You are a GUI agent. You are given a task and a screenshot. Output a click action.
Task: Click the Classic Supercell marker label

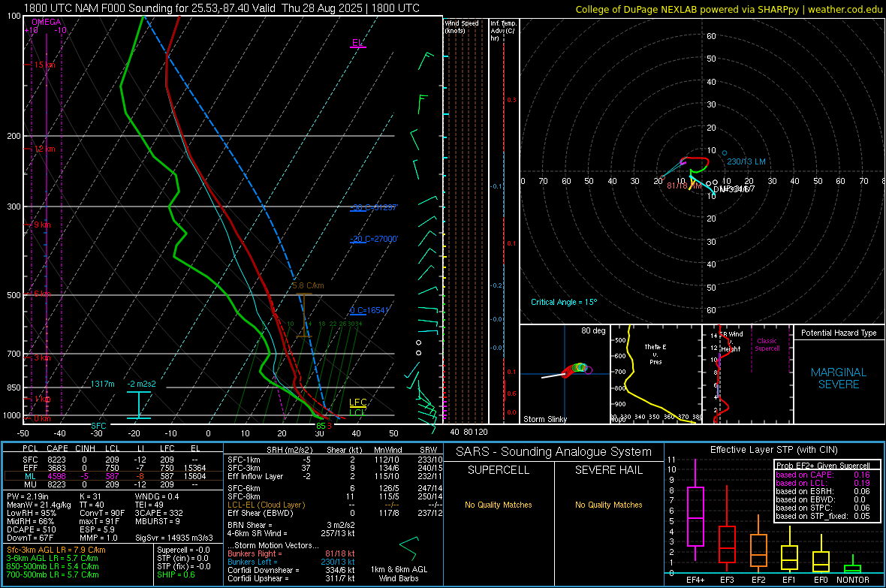[x=767, y=345]
